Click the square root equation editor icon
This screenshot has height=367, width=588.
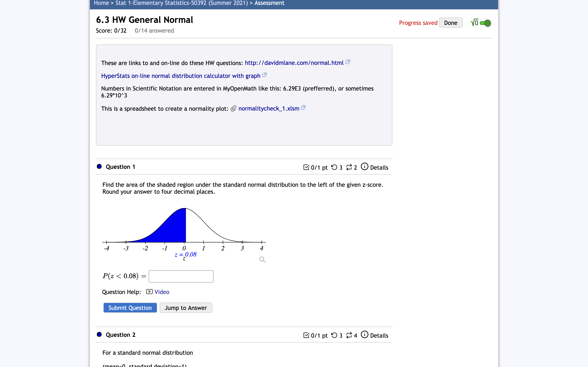tap(474, 23)
